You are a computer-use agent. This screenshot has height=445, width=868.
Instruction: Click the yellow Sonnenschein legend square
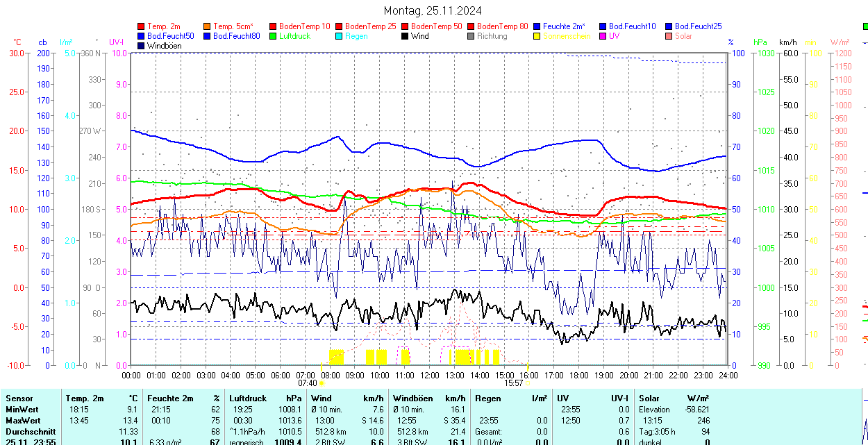point(537,36)
